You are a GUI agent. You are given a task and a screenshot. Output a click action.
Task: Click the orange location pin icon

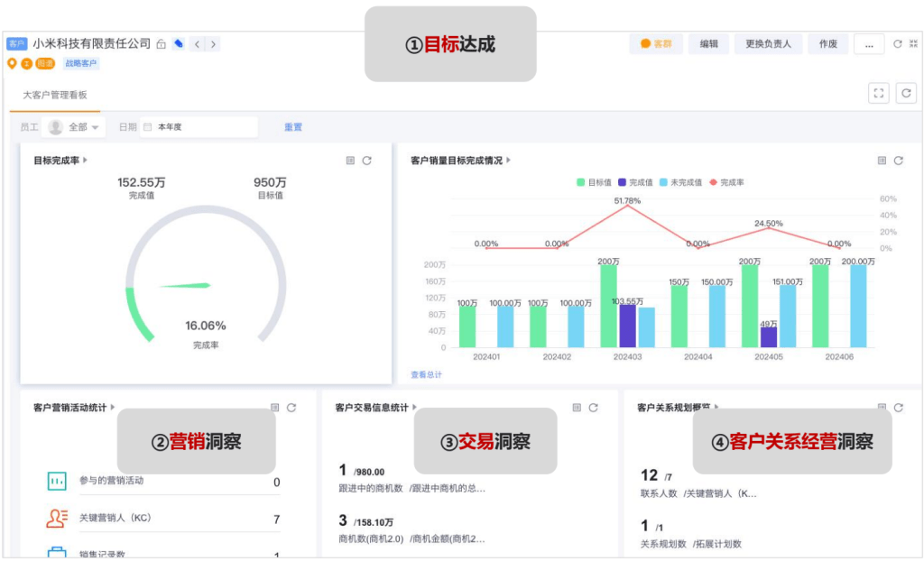11,63
